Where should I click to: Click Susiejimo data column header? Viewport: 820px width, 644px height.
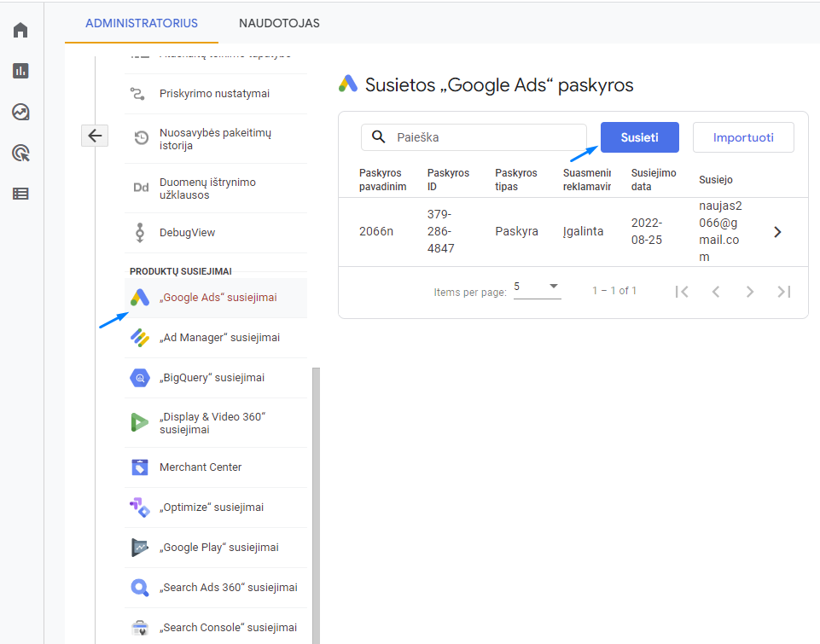tap(654, 180)
